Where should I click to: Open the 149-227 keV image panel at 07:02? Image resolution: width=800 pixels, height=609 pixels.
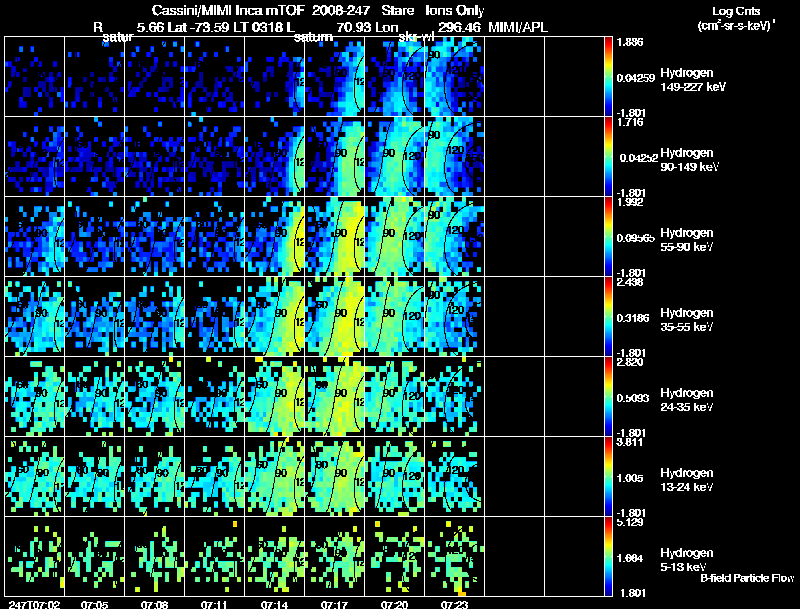35,77
